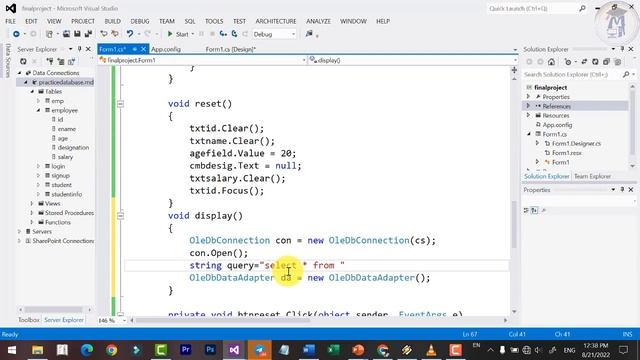The image size is (640, 360).
Task: Click Collapse All icon in Solution Explorer
Action: point(606,62)
